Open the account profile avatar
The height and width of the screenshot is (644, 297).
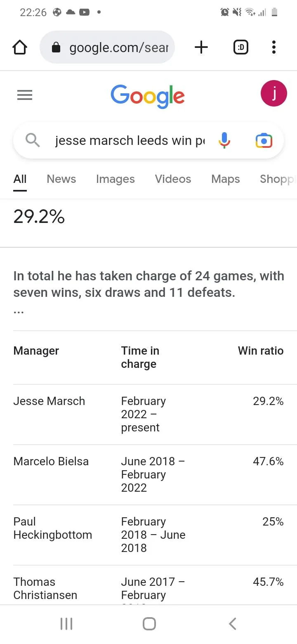pos(273,94)
